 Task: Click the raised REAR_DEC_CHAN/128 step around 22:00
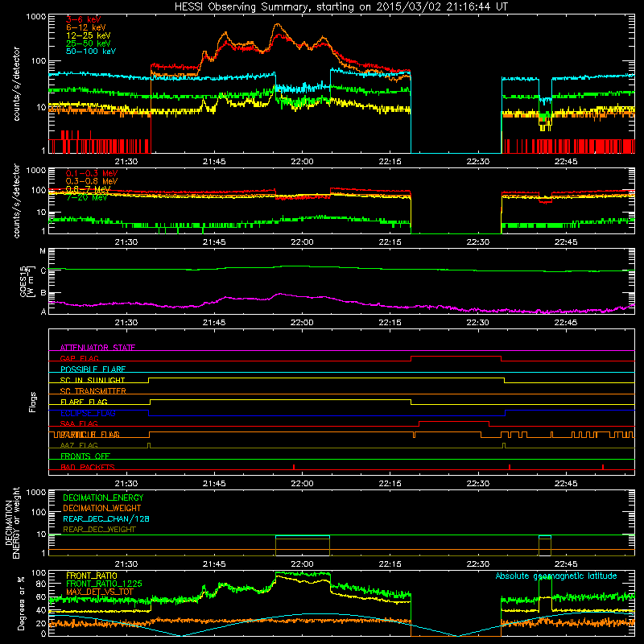tap(303, 536)
